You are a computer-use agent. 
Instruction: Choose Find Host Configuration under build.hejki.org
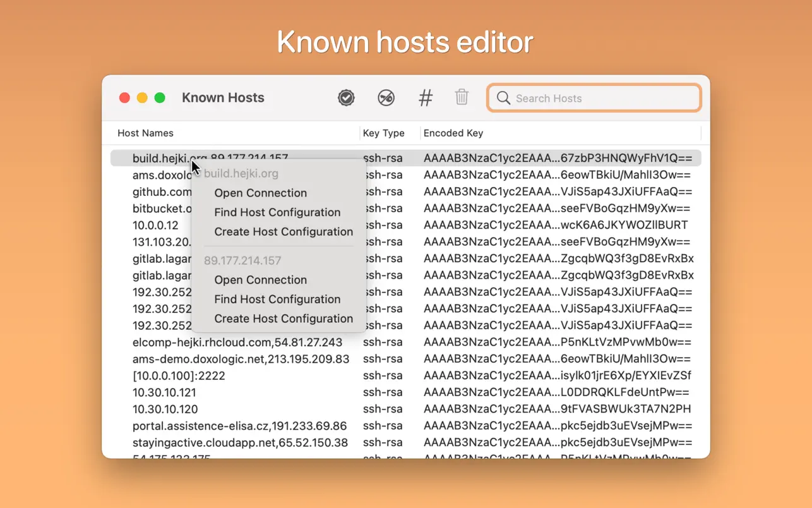tap(277, 212)
